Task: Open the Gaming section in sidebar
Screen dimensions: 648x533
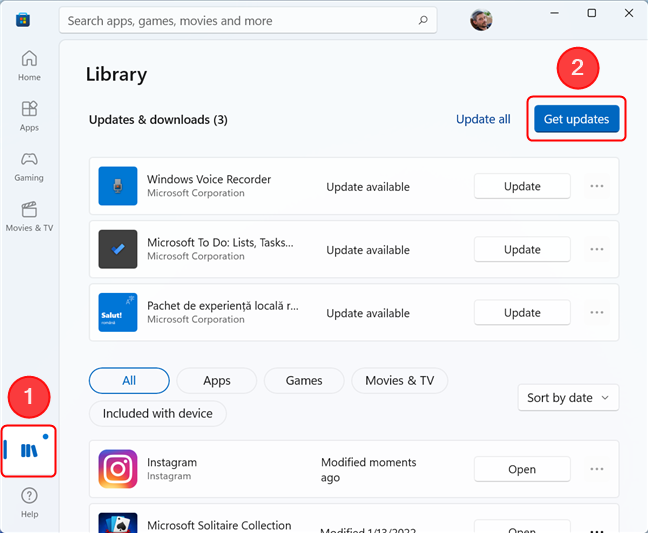Action: [x=29, y=167]
